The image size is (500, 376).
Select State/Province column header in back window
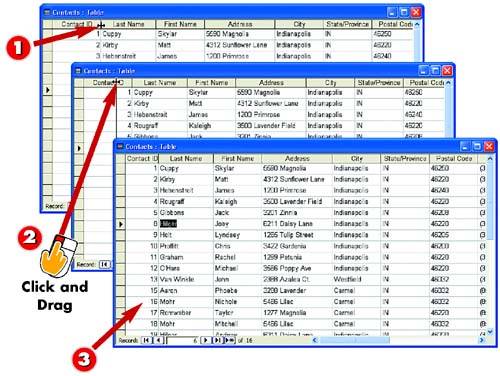(x=347, y=24)
